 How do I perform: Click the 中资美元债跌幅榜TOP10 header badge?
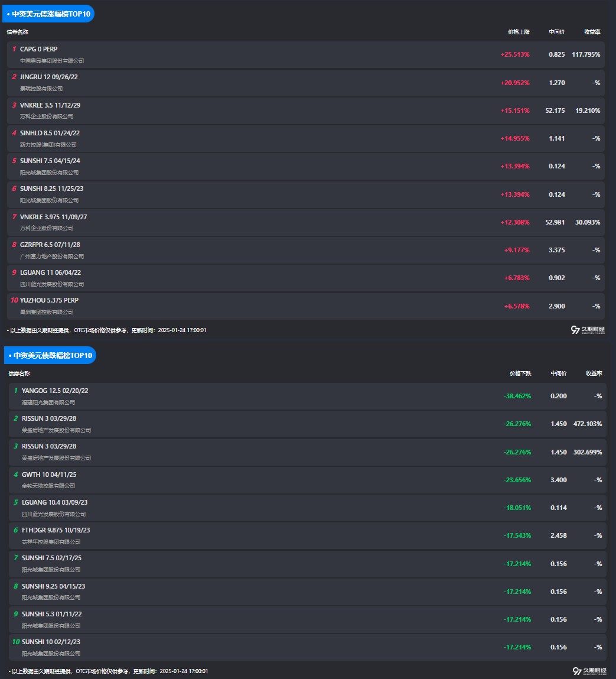pos(50,355)
